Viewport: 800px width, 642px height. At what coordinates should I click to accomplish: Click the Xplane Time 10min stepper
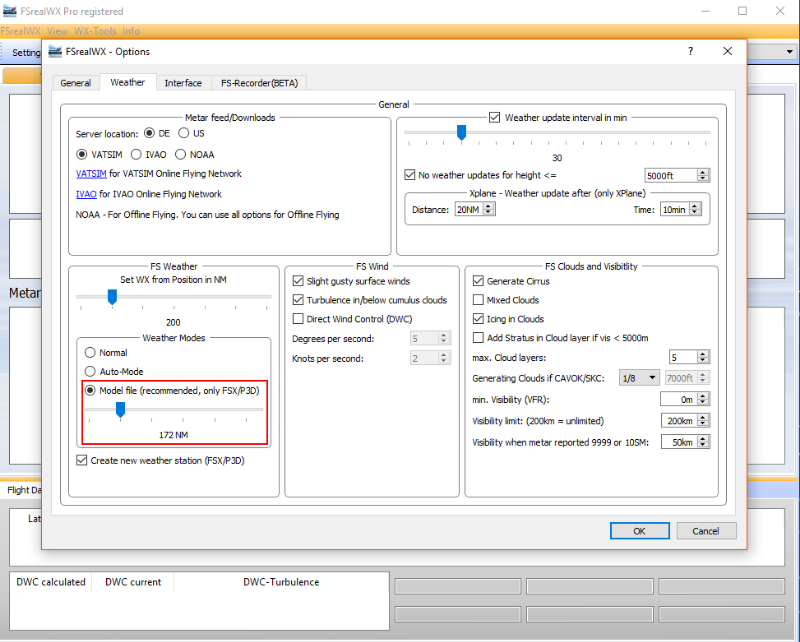click(x=695, y=209)
